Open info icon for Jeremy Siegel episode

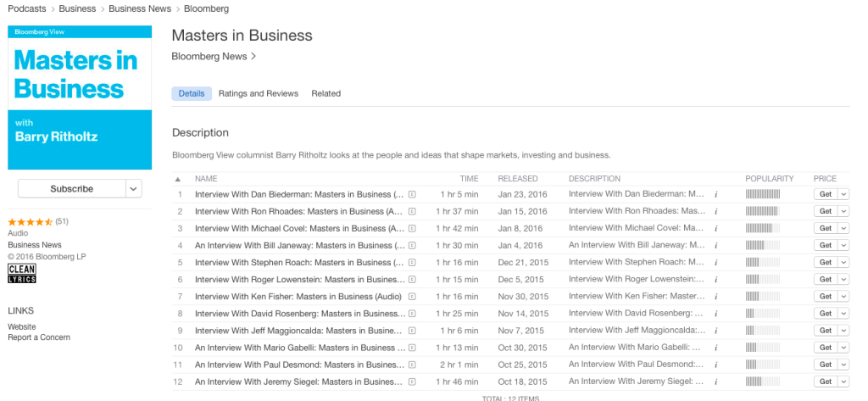(715, 382)
